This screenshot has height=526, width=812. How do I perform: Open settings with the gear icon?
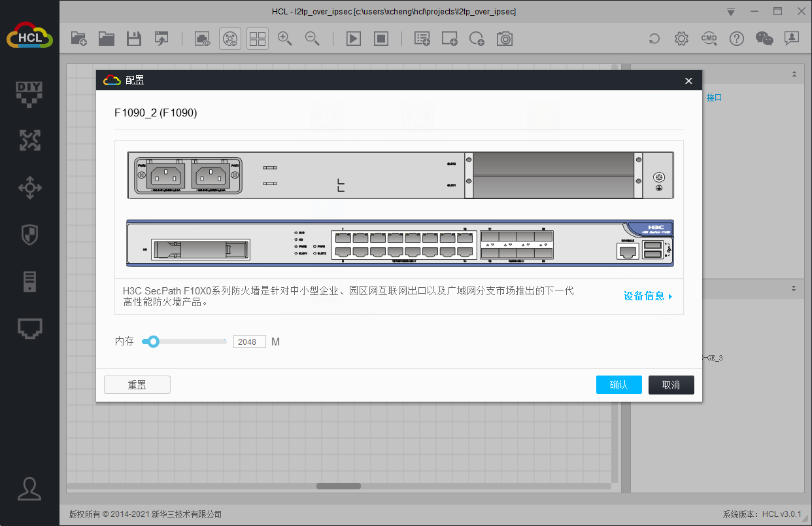click(x=682, y=39)
